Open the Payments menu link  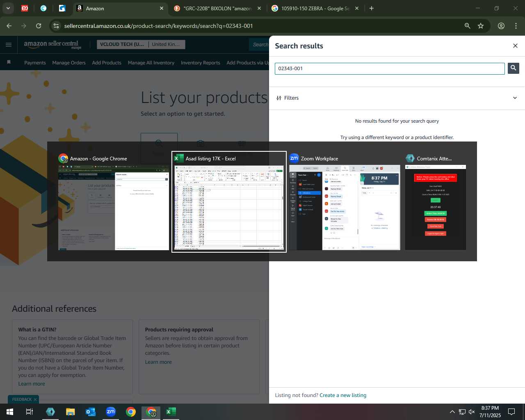pyautogui.click(x=35, y=63)
